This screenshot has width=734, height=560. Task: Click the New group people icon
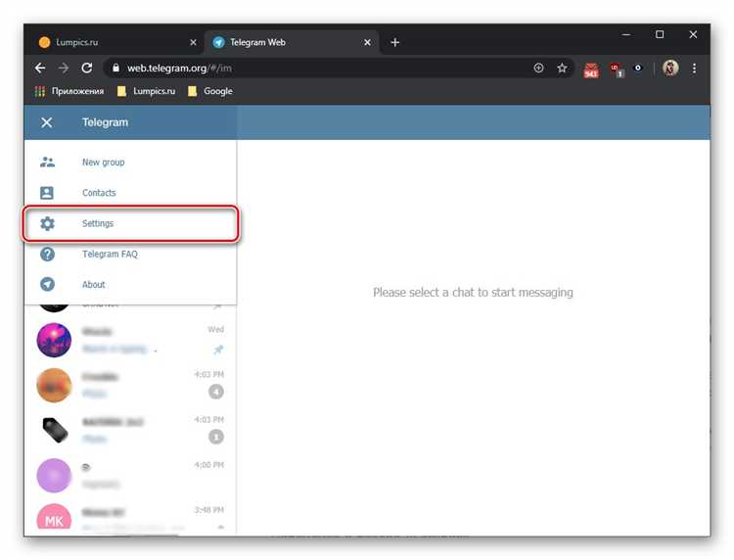coord(47,162)
